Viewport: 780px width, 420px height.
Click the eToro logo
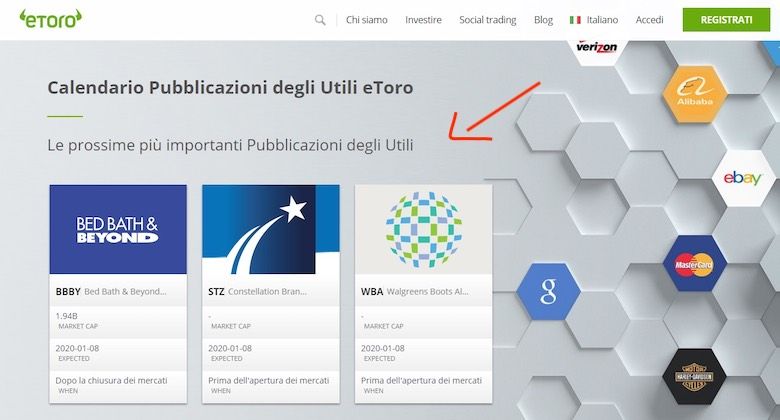[50, 19]
